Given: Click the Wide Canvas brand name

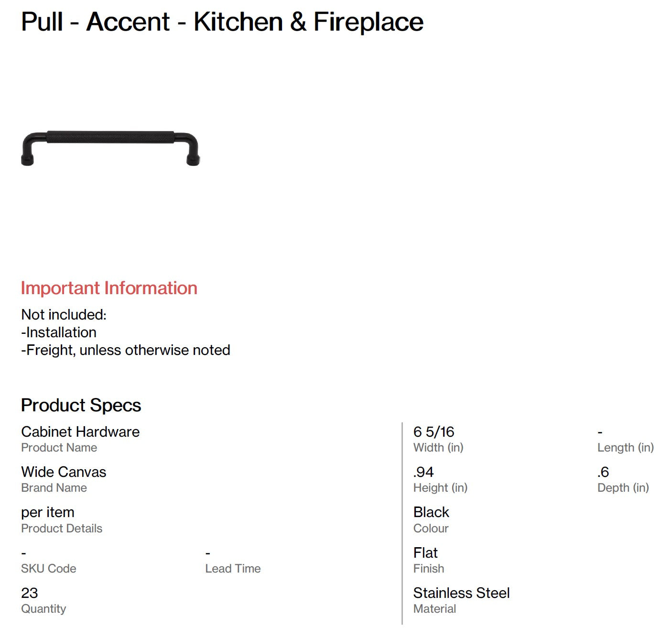Looking at the screenshot, I should [x=64, y=472].
